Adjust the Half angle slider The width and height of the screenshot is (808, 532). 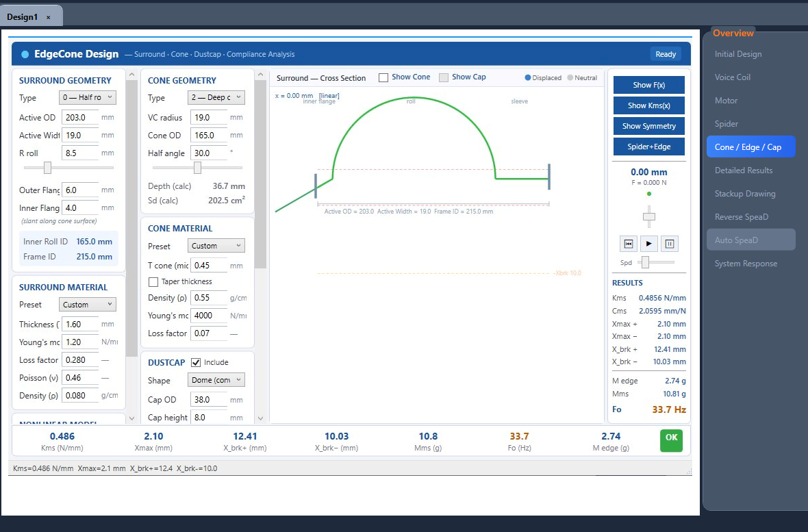pos(197,168)
